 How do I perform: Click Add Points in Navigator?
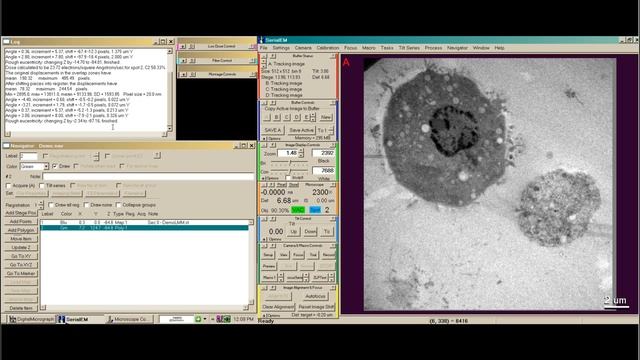20,222
